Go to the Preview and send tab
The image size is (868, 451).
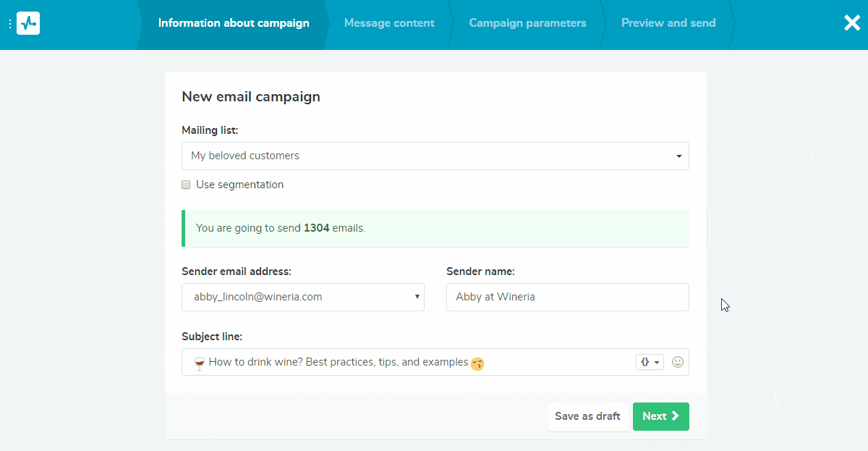pyautogui.click(x=668, y=22)
